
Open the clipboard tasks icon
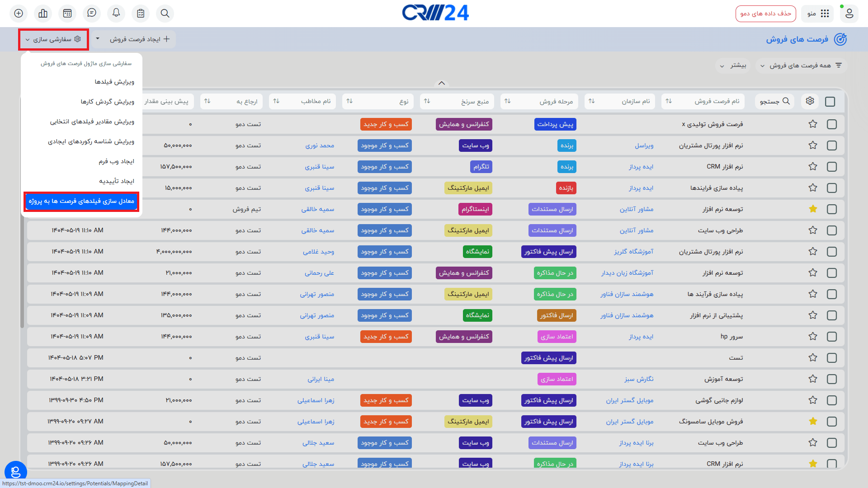141,14
